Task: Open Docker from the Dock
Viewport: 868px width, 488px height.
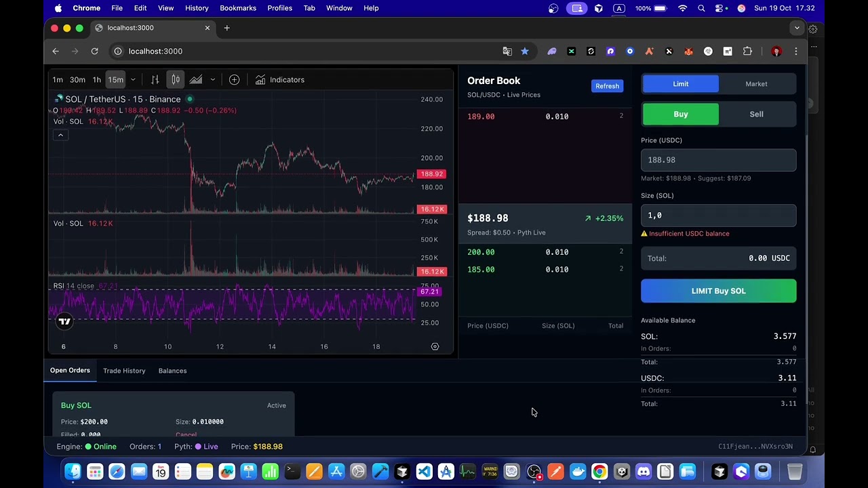Action: (578, 471)
